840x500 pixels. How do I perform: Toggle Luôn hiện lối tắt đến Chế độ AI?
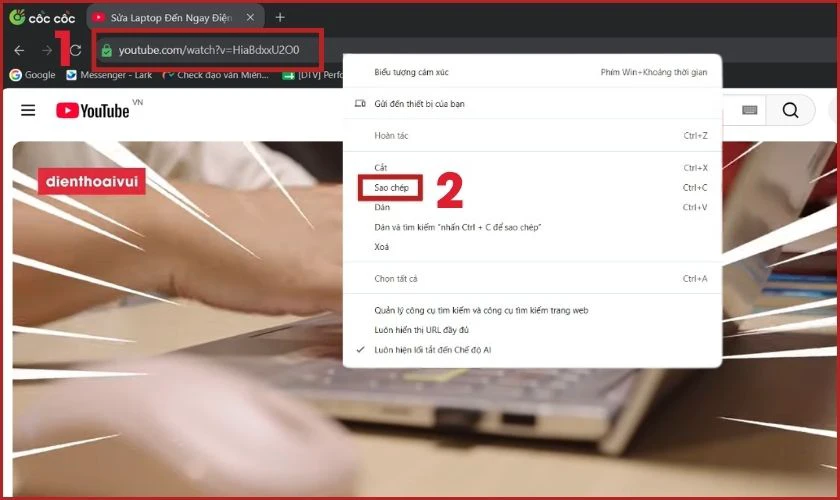(532, 350)
